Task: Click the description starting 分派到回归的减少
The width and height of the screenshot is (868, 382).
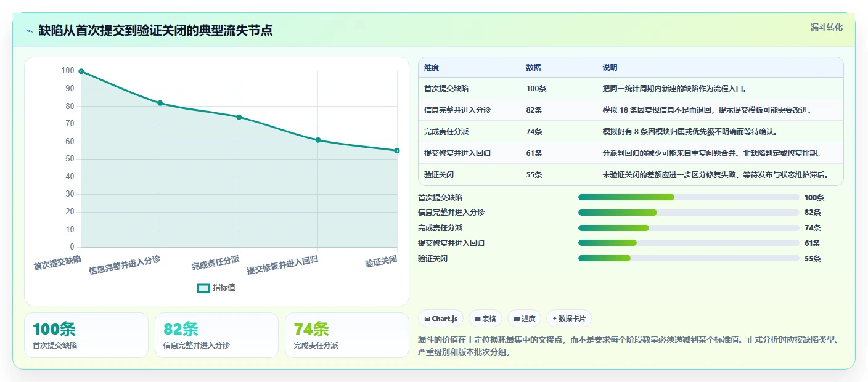Action: point(712,153)
